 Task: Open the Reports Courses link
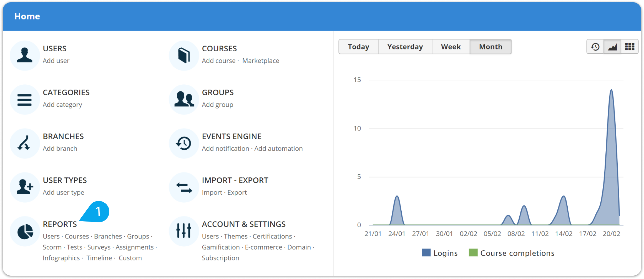tap(77, 236)
